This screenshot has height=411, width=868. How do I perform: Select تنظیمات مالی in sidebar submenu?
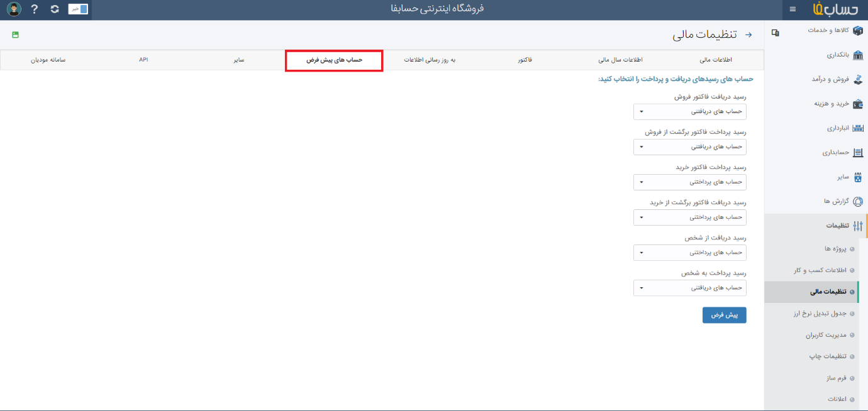click(x=811, y=292)
